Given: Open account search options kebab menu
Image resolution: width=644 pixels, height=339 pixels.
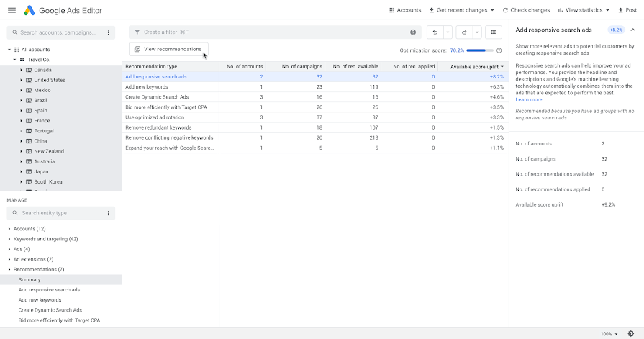Looking at the screenshot, I should [109, 32].
